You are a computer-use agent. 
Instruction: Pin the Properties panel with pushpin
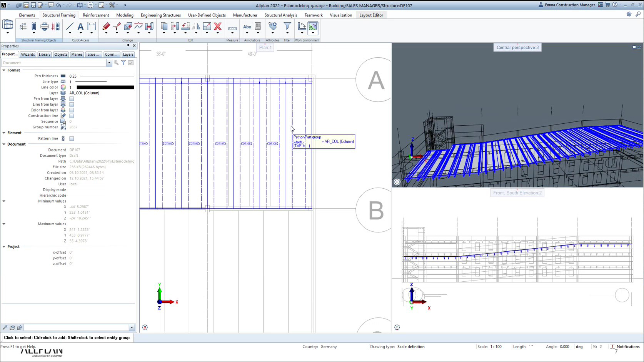point(128,46)
